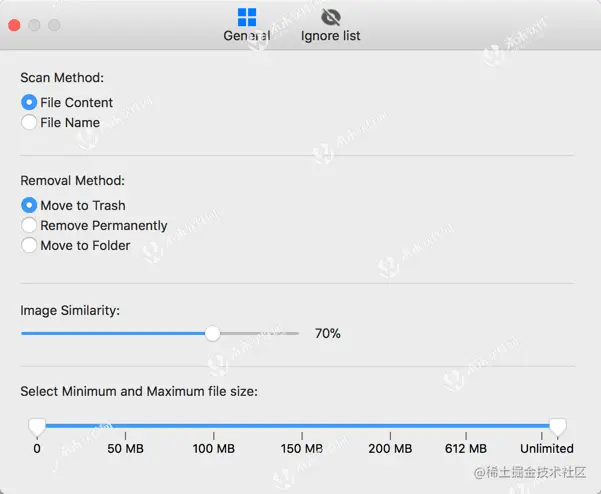Click the 70% similarity value label
Image resolution: width=601 pixels, height=494 pixels.
(x=328, y=333)
